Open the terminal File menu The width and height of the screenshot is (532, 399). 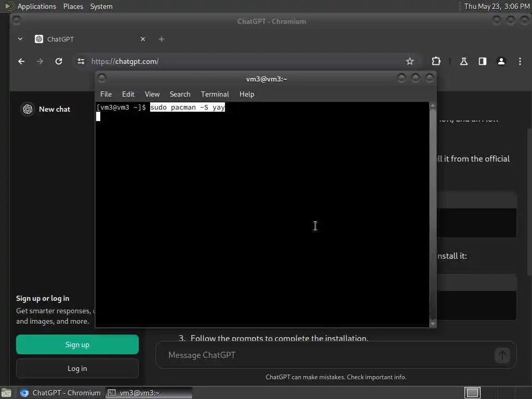[x=106, y=95]
